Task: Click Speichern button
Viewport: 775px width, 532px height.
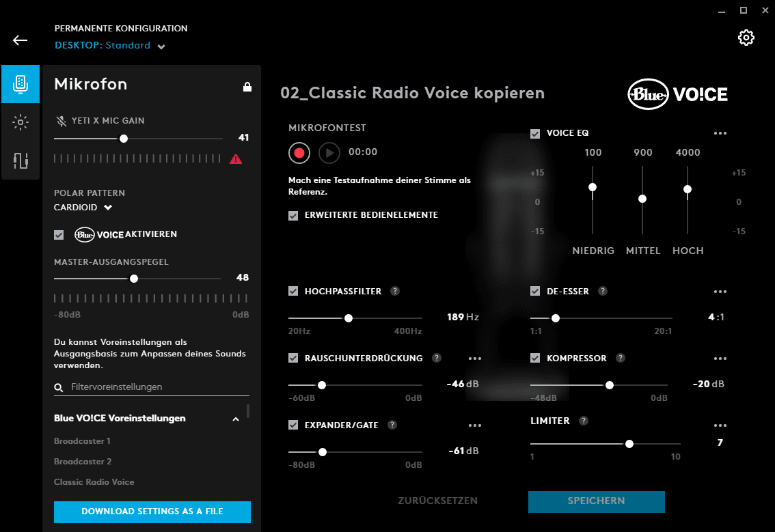Action: [596, 501]
